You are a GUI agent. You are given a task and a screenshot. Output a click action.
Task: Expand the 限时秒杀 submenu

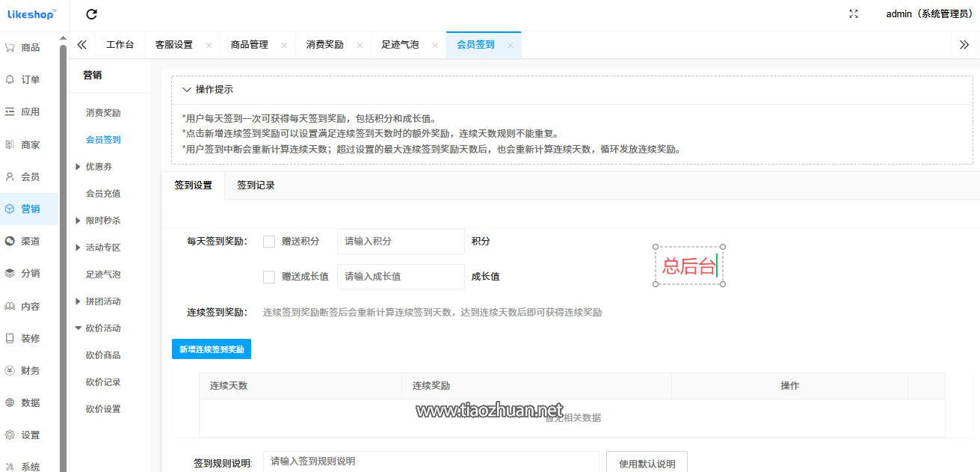(102, 221)
